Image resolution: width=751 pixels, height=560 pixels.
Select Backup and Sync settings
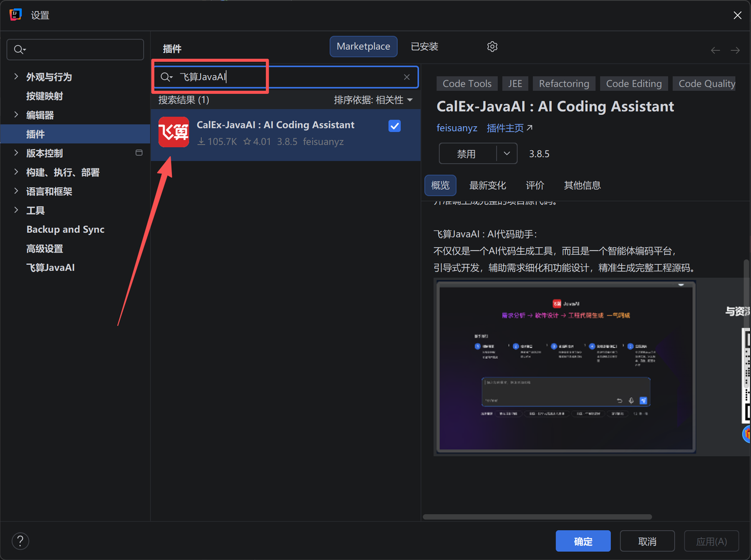coord(66,229)
